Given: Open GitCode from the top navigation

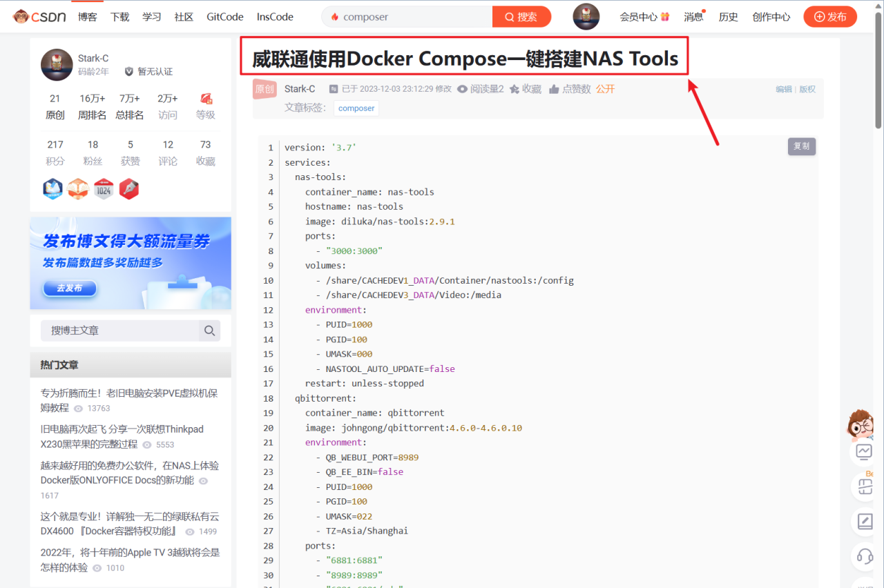Looking at the screenshot, I should click(x=225, y=17).
